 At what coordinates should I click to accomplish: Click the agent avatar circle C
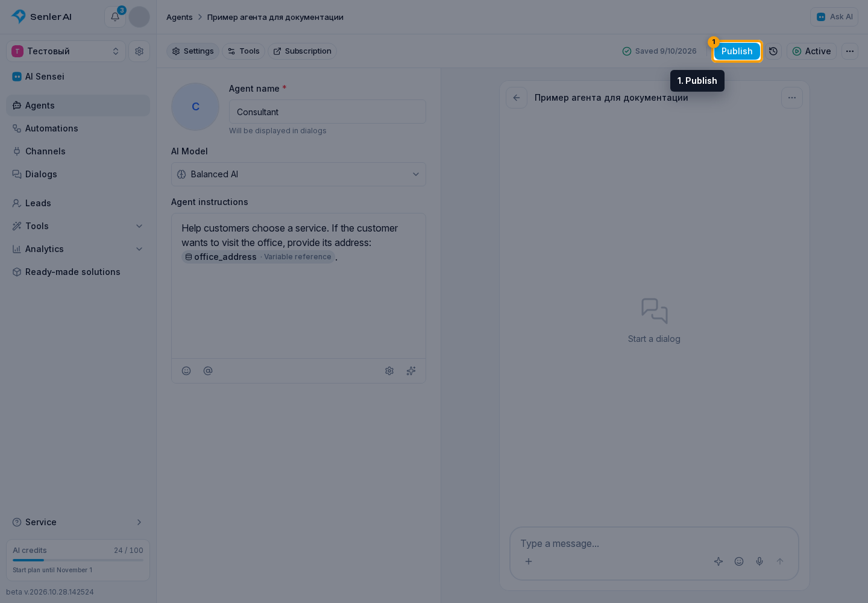click(195, 107)
